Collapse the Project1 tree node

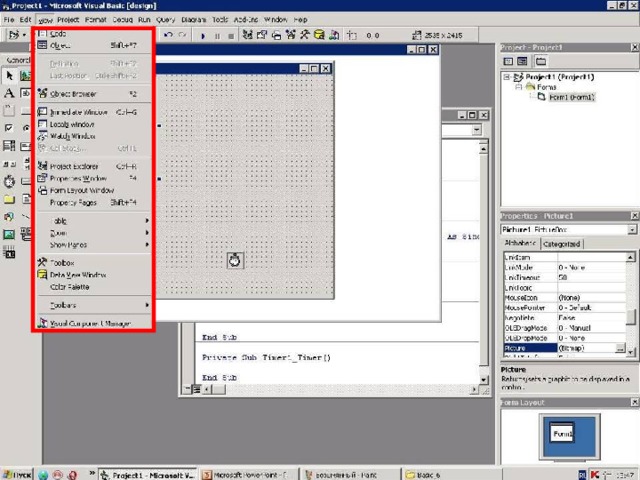point(507,77)
